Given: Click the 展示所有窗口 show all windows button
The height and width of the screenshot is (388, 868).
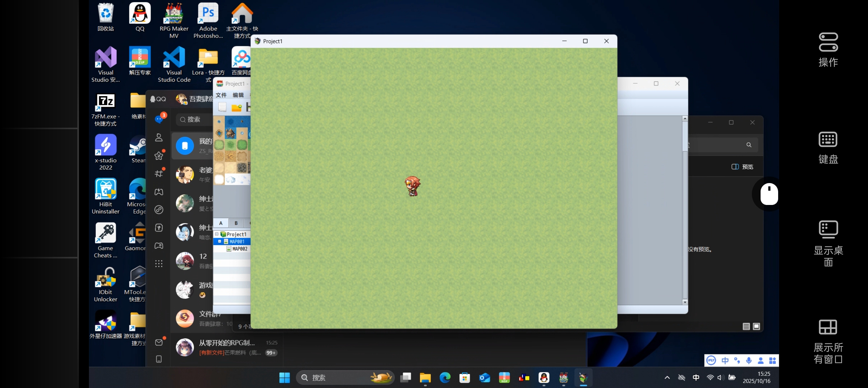Looking at the screenshot, I should [828, 341].
